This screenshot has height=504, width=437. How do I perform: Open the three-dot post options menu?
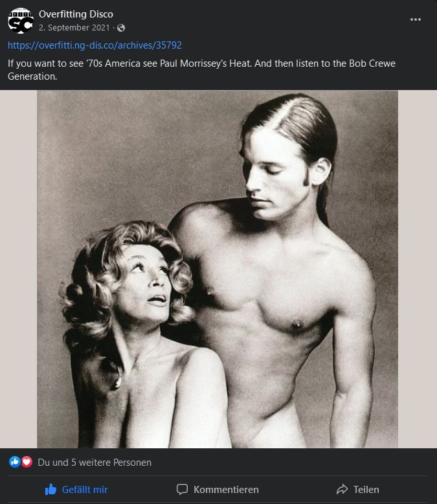pyautogui.click(x=416, y=19)
